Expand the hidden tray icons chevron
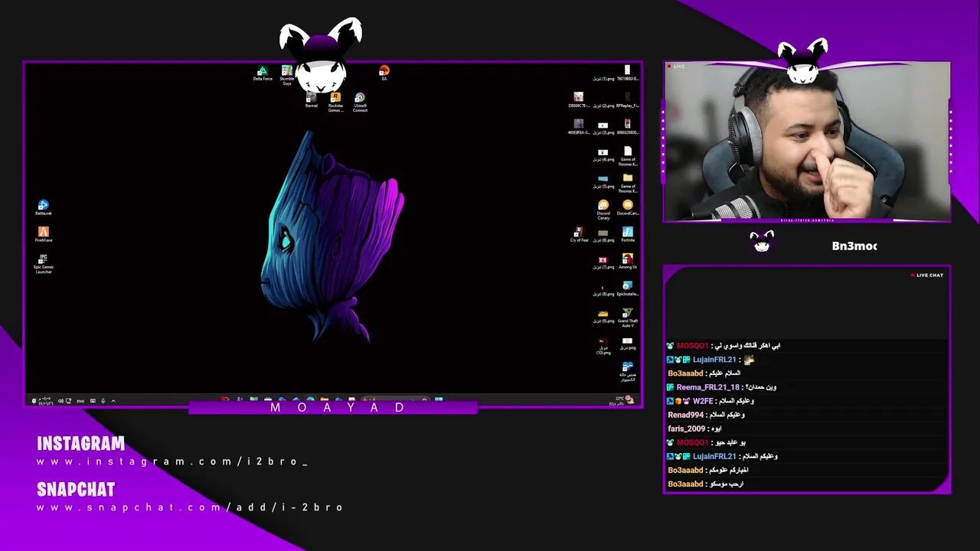The image size is (980, 551). (x=113, y=401)
